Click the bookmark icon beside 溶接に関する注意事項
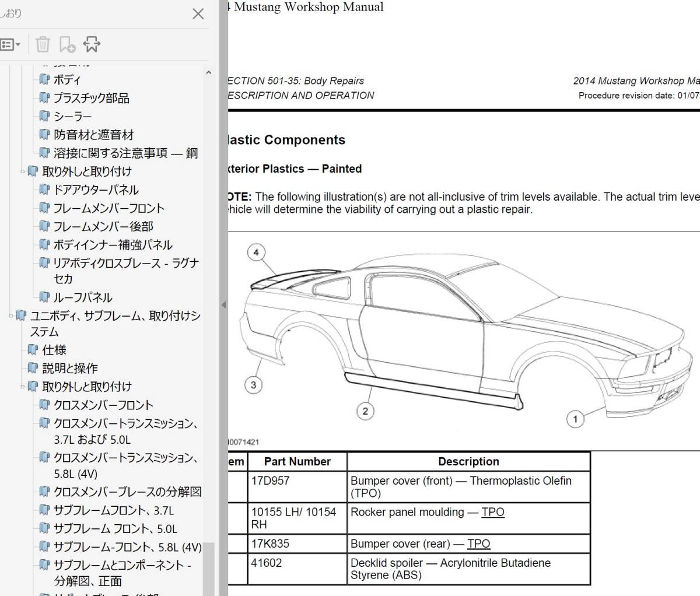The image size is (700, 596). pyautogui.click(x=44, y=153)
